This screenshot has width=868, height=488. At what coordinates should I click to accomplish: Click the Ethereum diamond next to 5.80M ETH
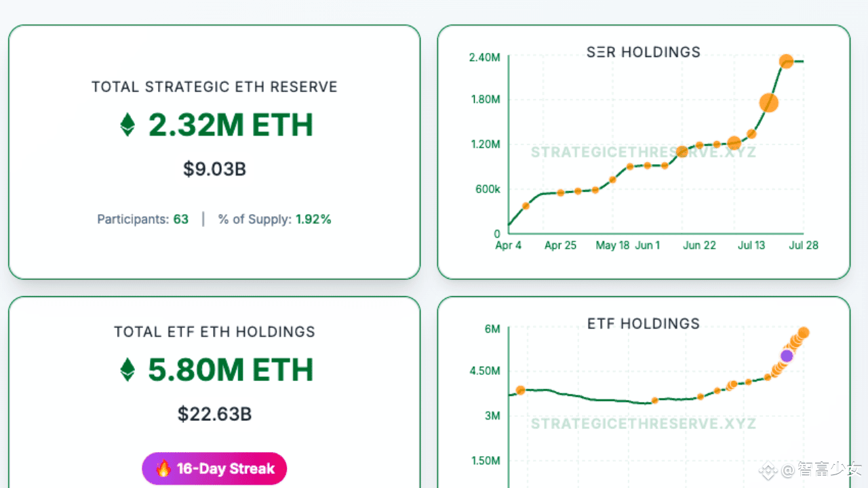point(127,369)
